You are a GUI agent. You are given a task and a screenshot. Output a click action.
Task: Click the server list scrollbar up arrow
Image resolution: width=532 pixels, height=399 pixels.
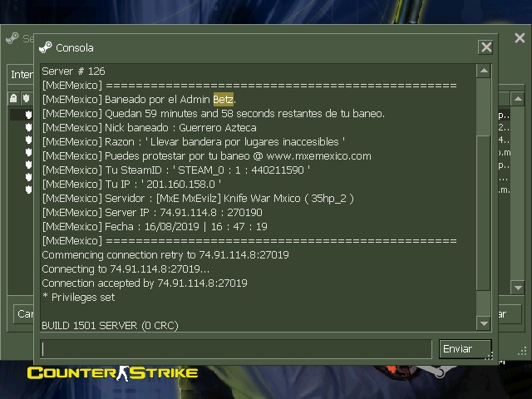click(x=518, y=99)
